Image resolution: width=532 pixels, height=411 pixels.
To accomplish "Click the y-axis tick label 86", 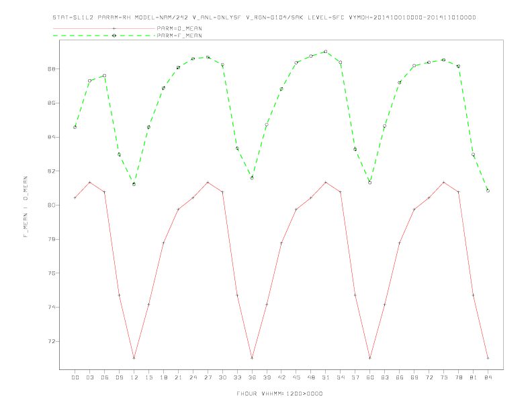I will 52,103.
